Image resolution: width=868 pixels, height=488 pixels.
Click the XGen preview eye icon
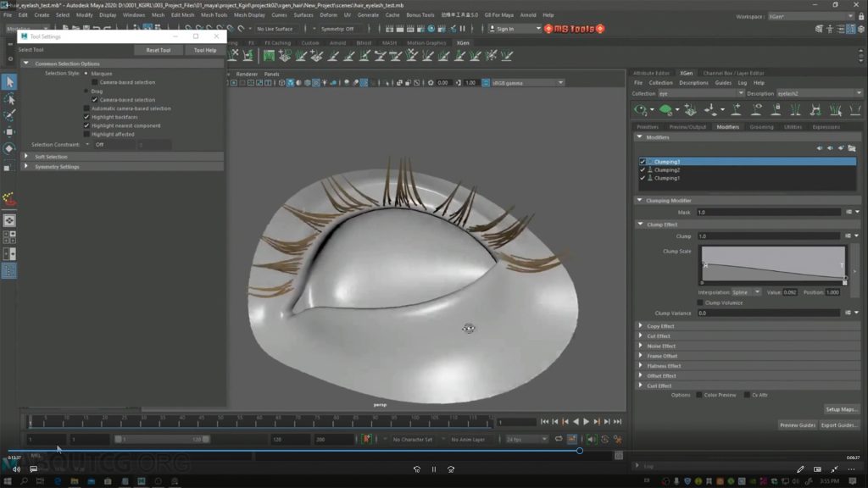tap(641, 110)
